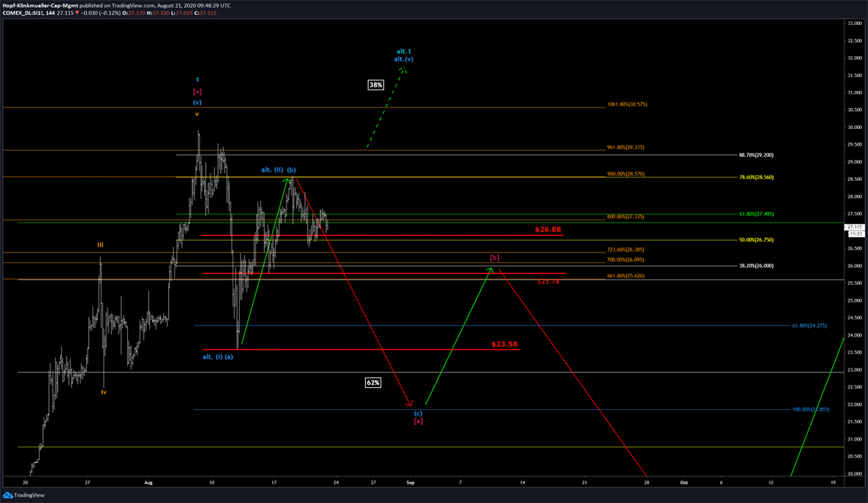Select the 100.00% blue Fibonacci label
868x503 pixels.
click(810, 409)
